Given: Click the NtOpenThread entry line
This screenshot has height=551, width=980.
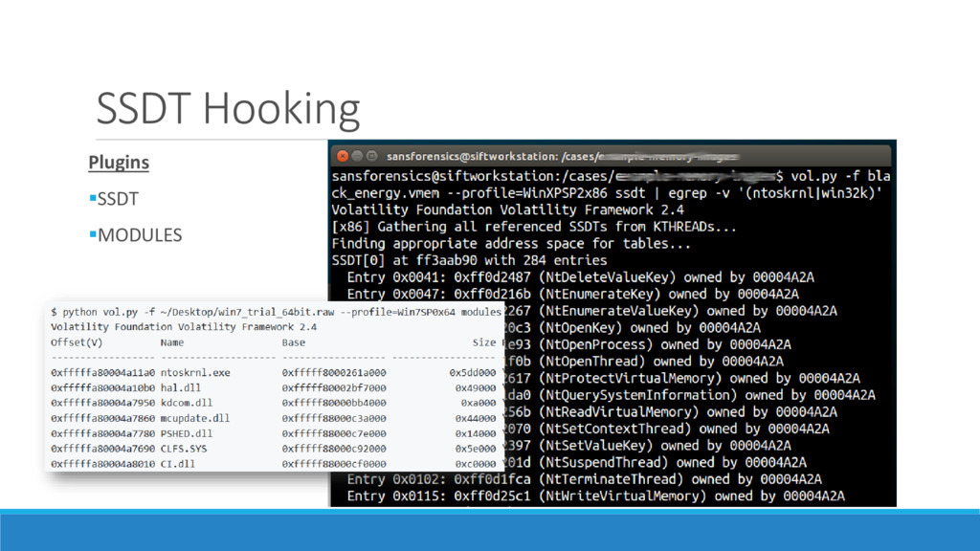Looking at the screenshot, I should (644, 362).
